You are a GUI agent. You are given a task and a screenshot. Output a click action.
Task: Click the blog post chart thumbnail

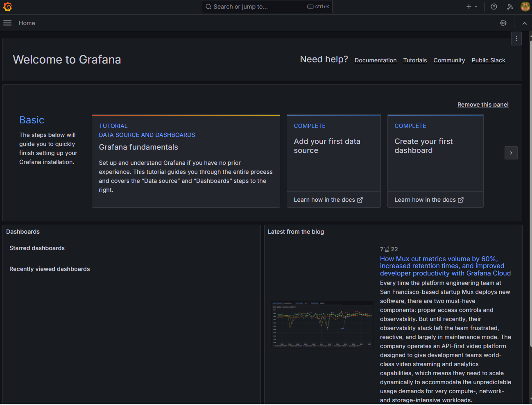322,324
